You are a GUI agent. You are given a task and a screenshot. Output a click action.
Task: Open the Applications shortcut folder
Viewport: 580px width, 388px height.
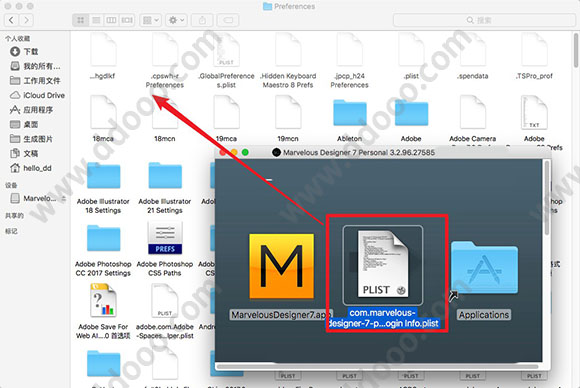point(484,267)
